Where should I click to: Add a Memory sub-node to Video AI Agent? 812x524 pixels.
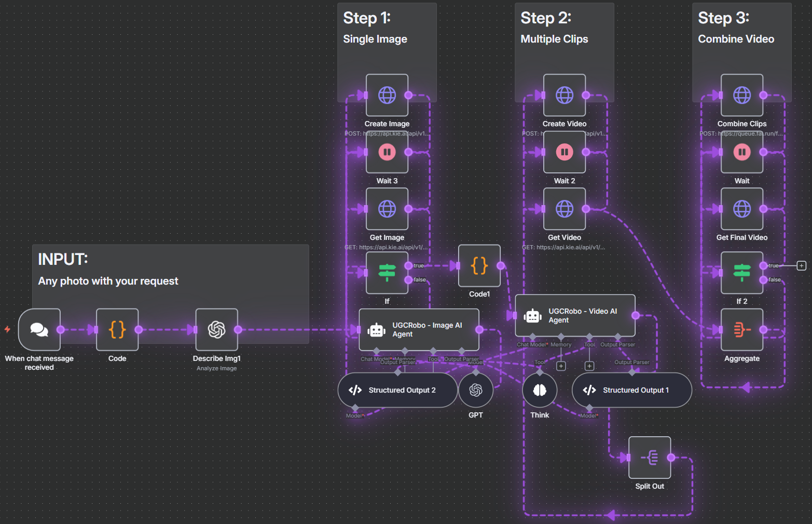[x=561, y=366]
